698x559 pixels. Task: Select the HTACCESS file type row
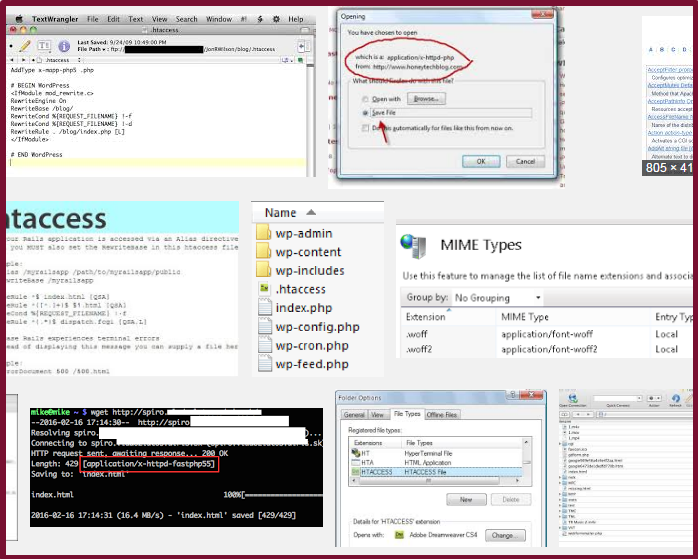436,472
